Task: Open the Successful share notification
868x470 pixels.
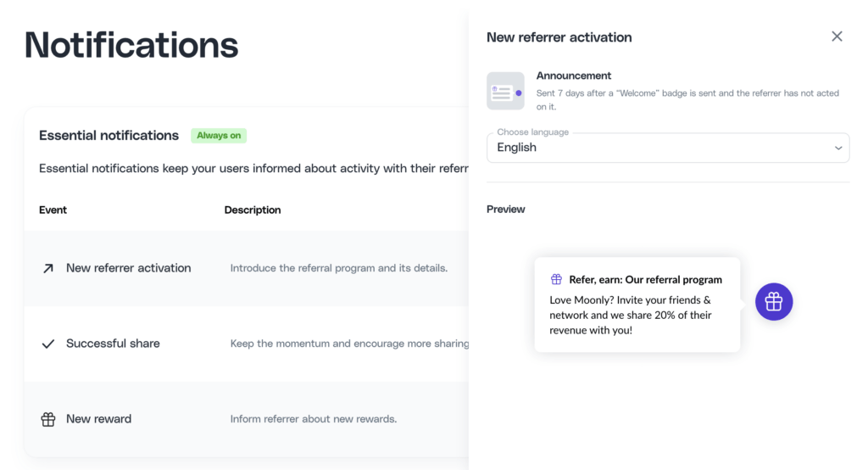Action: coord(113,344)
